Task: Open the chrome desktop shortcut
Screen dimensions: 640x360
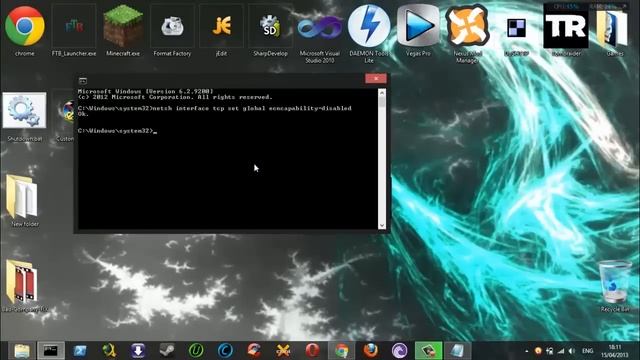Action: pos(24,27)
